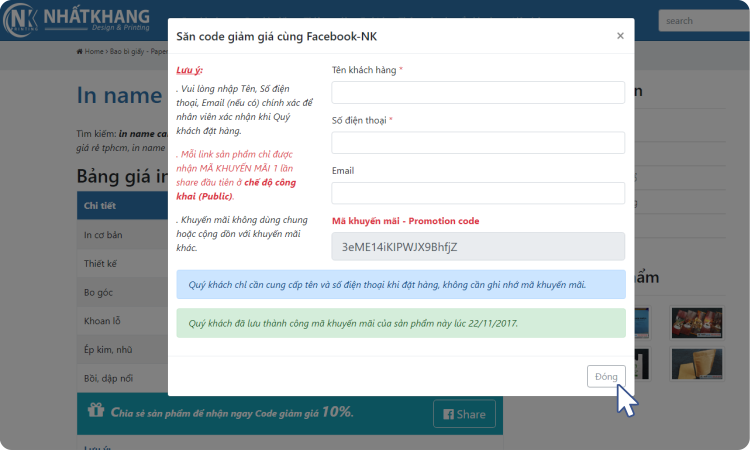This screenshot has width=750, height=450.
Task: Click the gift icon in share banner
Action: coord(96,410)
